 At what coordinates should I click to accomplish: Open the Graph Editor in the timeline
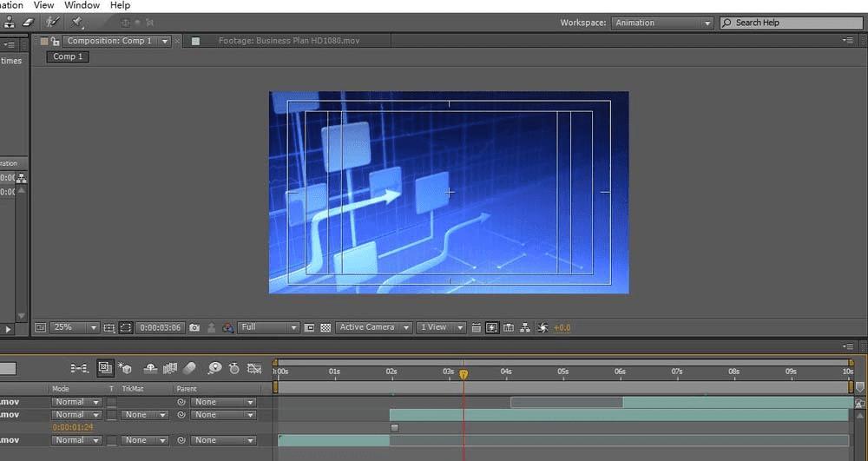[254, 369]
